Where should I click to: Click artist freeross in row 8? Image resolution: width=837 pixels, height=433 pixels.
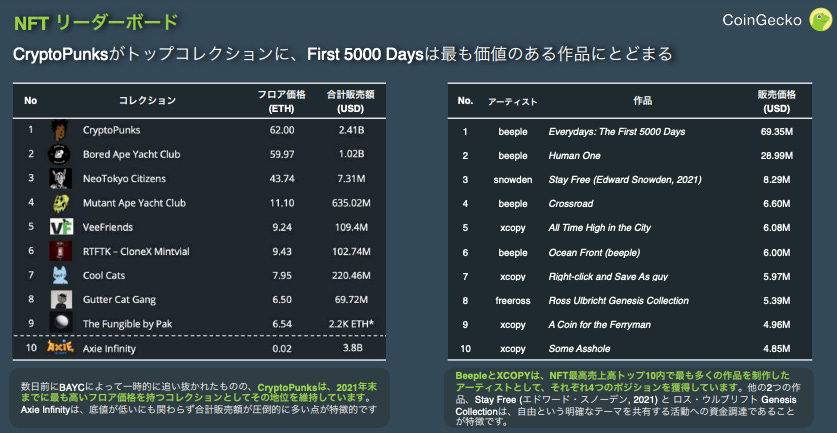pos(512,301)
